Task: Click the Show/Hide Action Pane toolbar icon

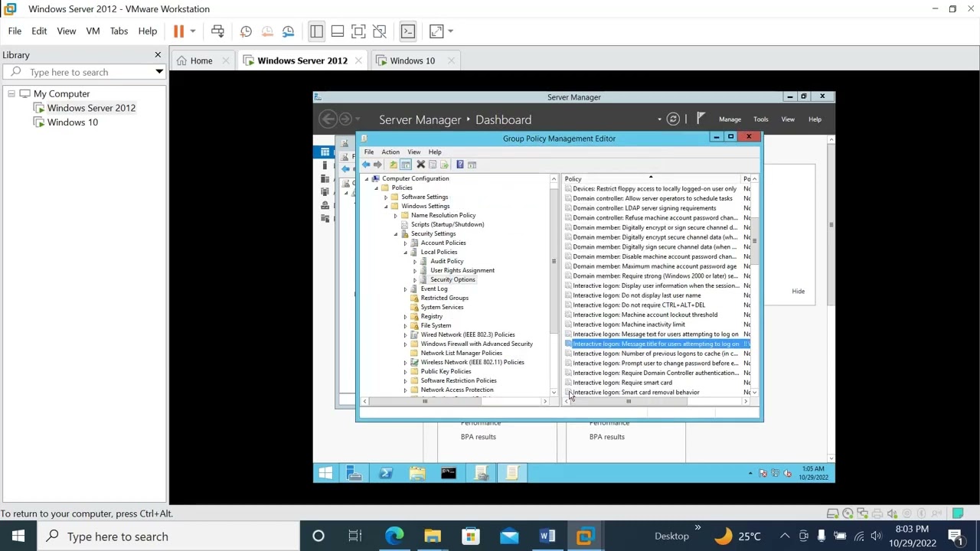Action: [472, 165]
